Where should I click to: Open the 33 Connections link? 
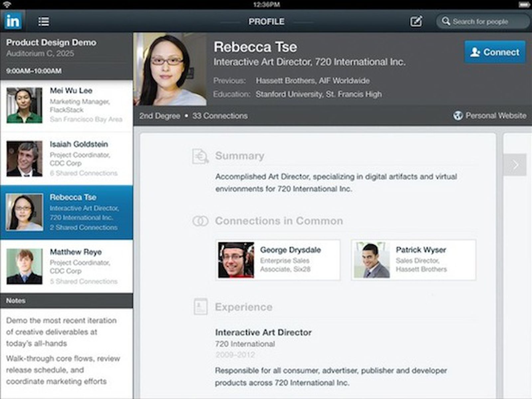pos(219,116)
